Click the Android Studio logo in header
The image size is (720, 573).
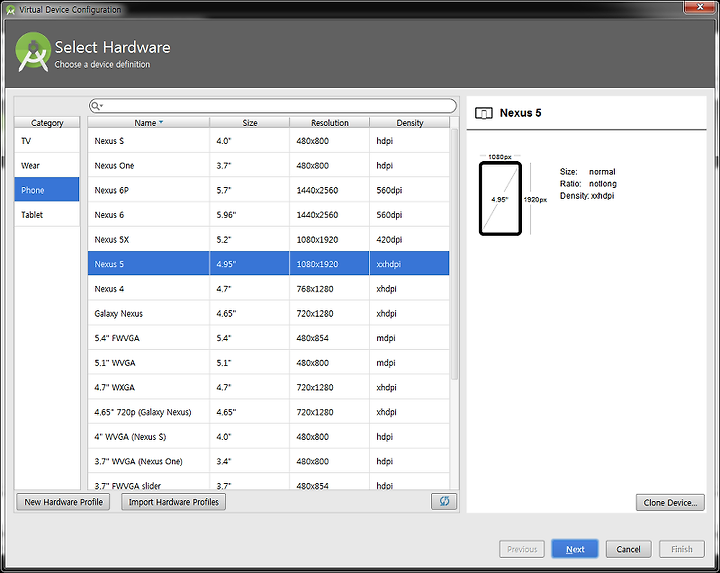pos(33,51)
